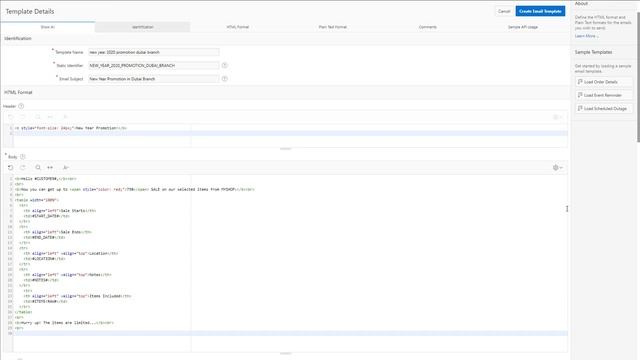Focus the Email Subject input field
Screen dimensions: 640x360
point(153,79)
